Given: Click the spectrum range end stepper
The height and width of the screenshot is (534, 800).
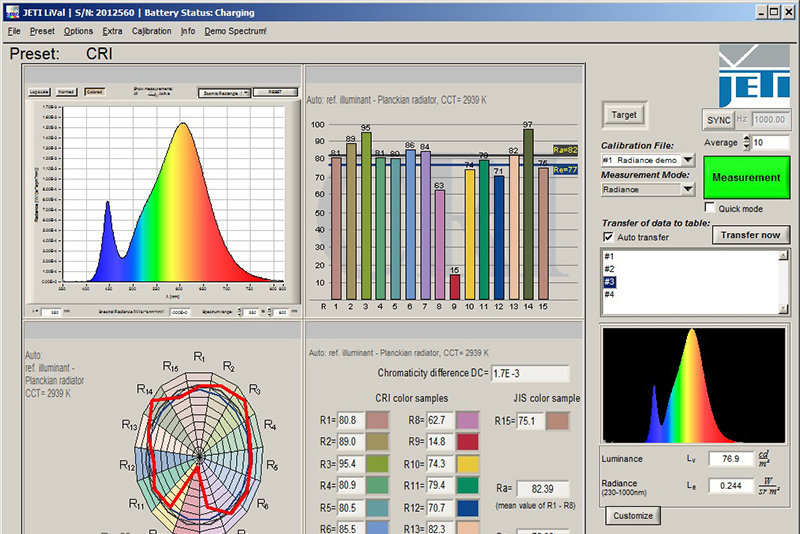Looking at the screenshot, I should coord(270,312).
